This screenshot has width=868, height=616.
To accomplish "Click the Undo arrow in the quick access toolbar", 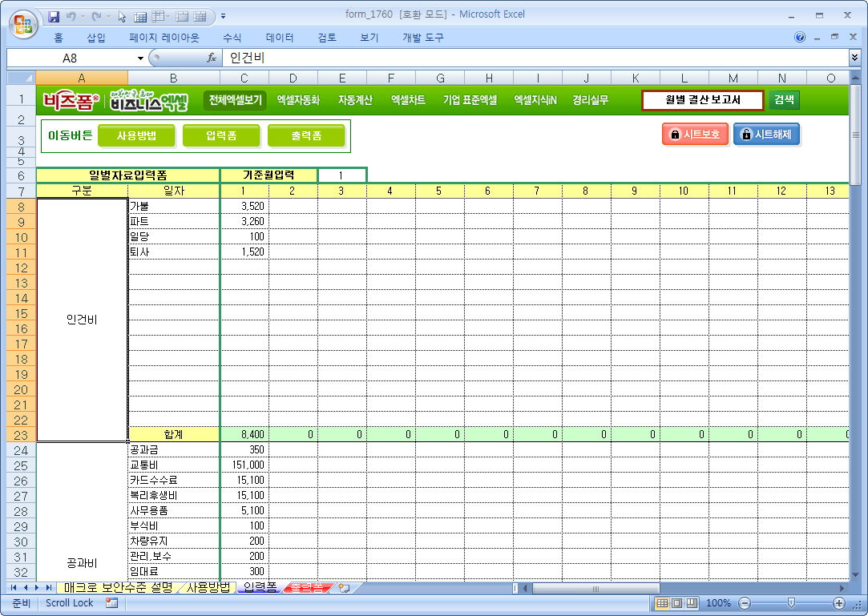I will pyautogui.click(x=71, y=16).
